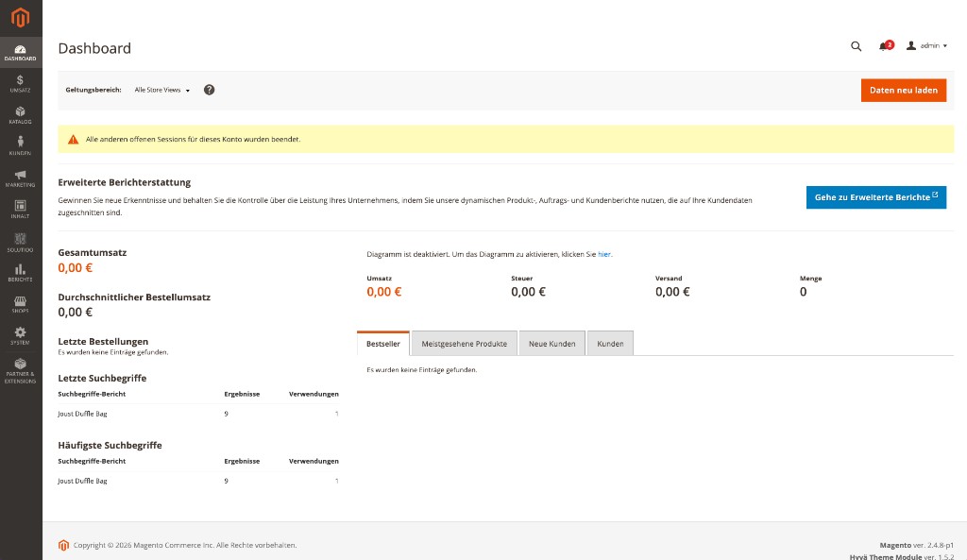The height and width of the screenshot is (560, 967).
Task: Click the Menge value 0
Action: click(x=803, y=292)
